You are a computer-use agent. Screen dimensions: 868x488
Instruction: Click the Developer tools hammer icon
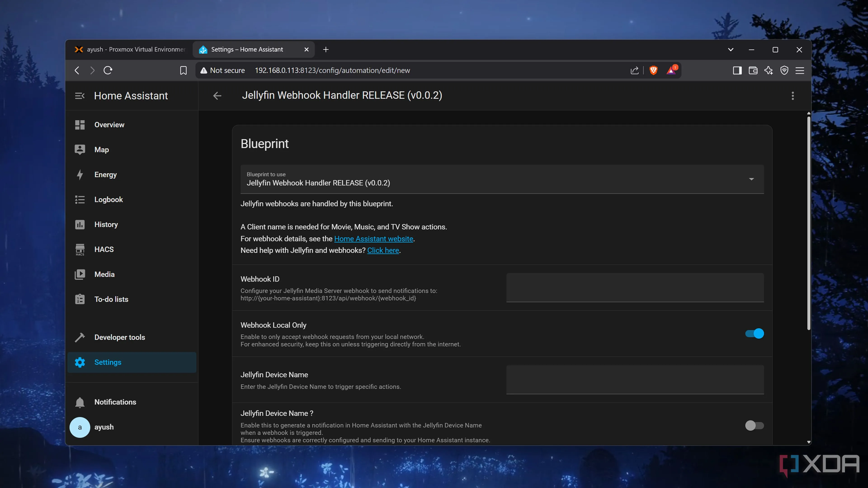[x=80, y=337]
